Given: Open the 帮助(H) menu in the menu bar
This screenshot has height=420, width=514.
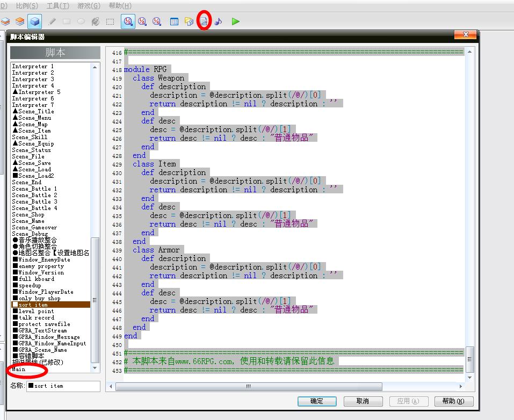Looking at the screenshot, I should point(120,6).
